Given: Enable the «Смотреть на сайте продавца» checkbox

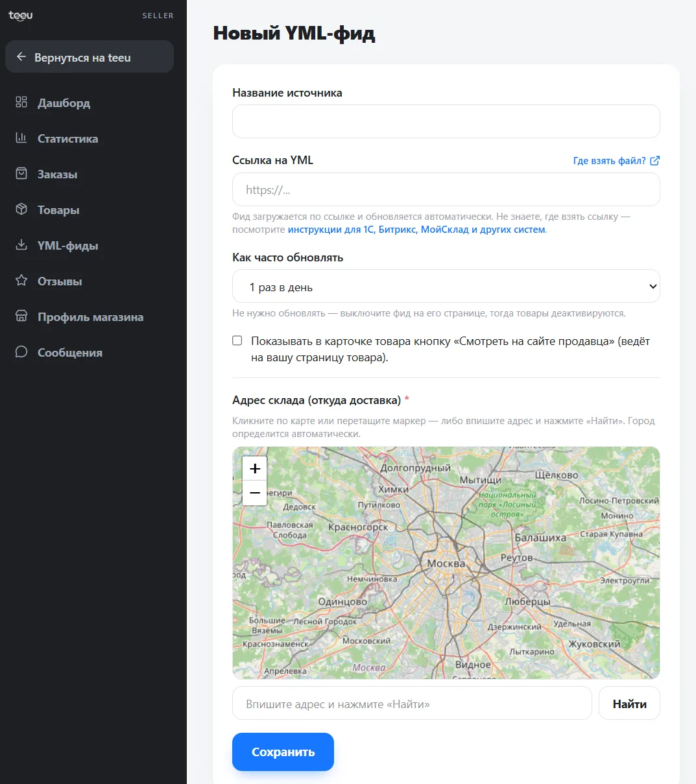Looking at the screenshot, I should 237,340.
